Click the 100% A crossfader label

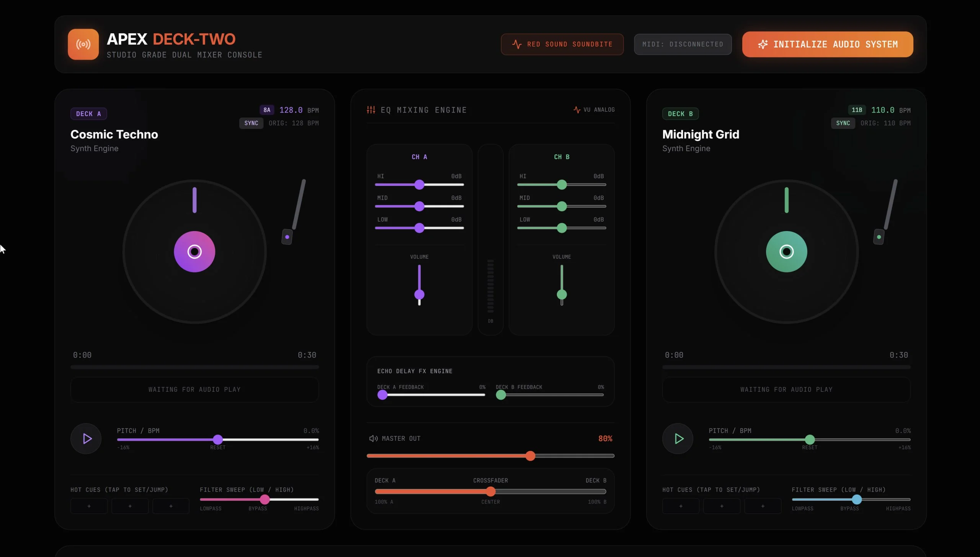pos(384,502)
